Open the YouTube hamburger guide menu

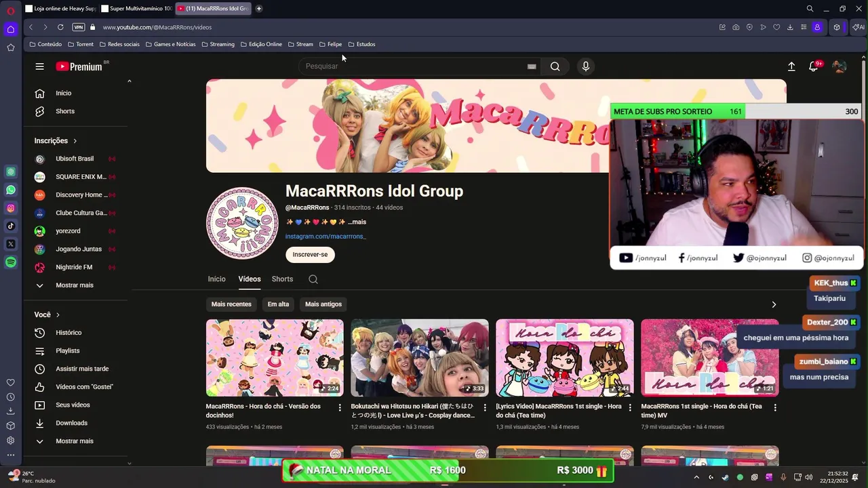point(39,66)
